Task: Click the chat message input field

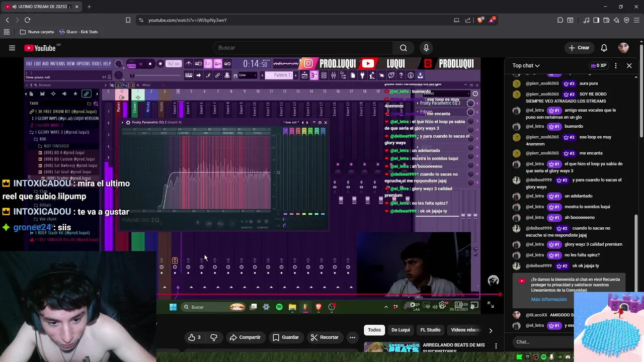Action: click(543, 342)
